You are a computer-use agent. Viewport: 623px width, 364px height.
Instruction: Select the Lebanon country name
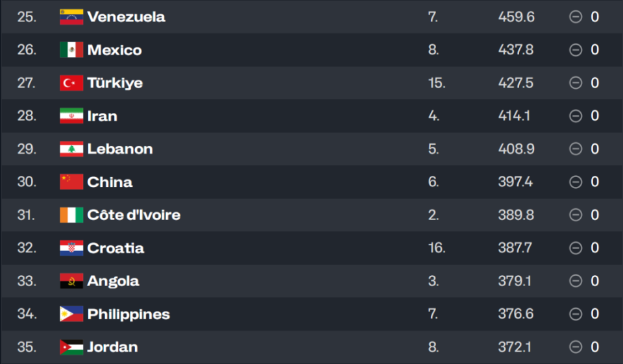point(120,149)
